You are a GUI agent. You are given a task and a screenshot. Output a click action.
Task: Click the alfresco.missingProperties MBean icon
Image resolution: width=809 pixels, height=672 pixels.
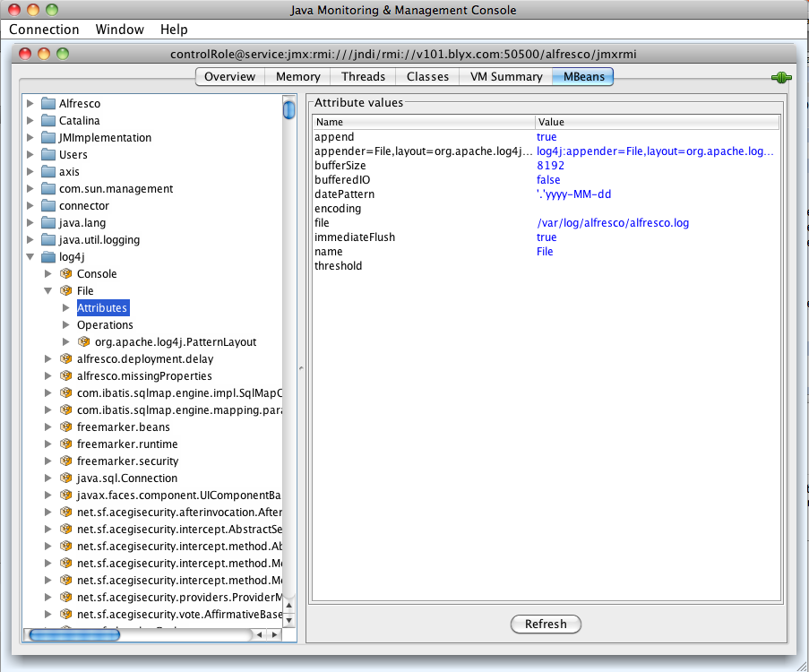(x=65, y=375)
